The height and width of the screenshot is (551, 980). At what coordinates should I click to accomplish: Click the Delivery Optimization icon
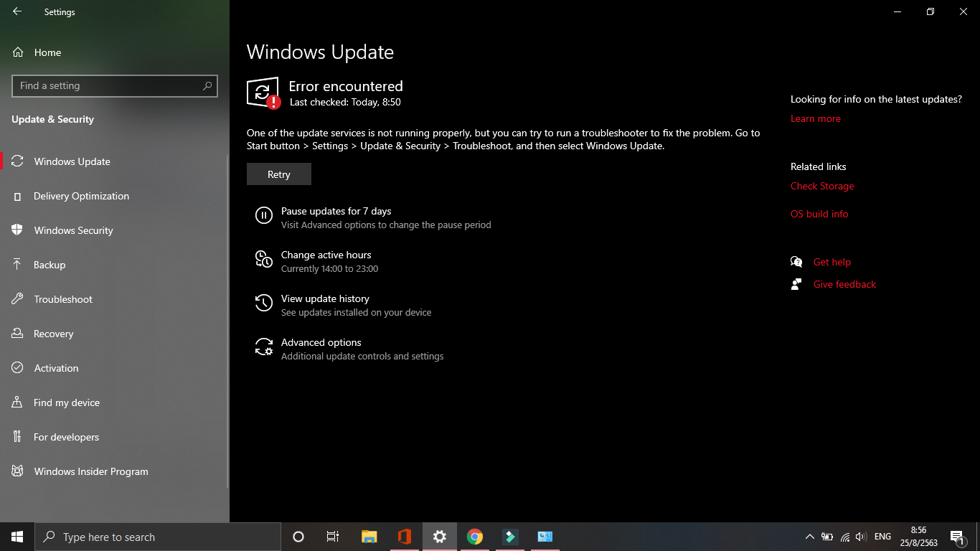click(x=18, y=196)
